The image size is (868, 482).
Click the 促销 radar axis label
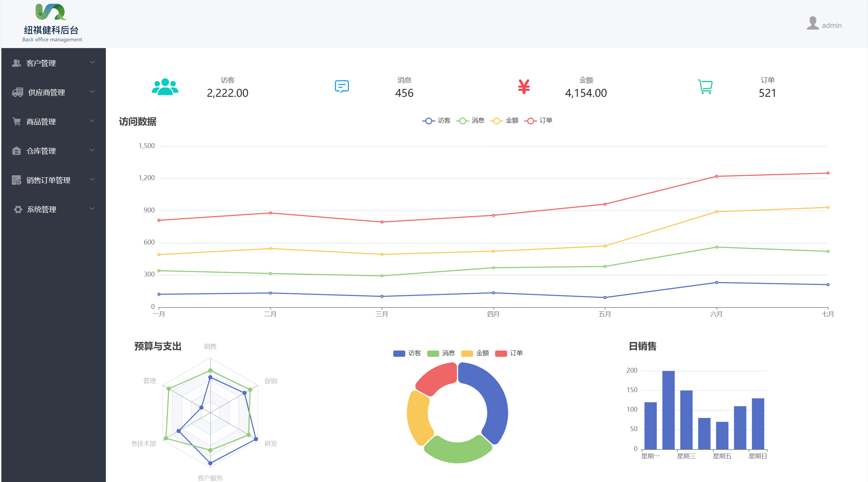tap(271, 381)
